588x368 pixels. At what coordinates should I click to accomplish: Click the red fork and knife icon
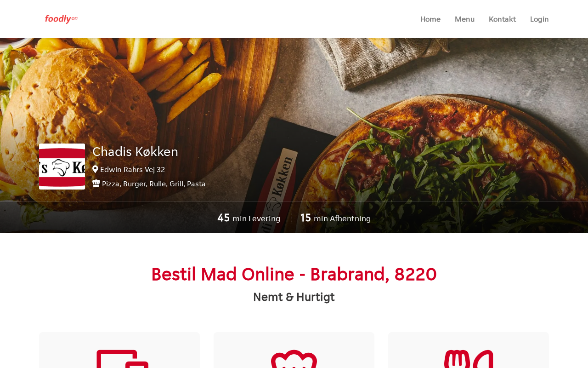(469, 359)
